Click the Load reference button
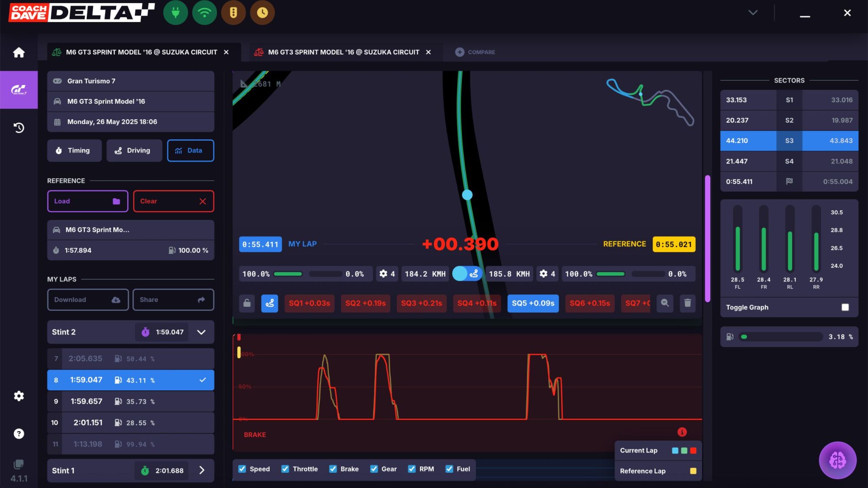868x488 pixels. 87,201
